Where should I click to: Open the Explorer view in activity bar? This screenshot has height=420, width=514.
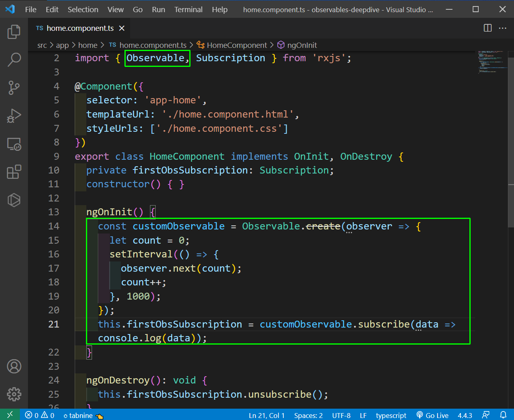click(x=14, y=32)
